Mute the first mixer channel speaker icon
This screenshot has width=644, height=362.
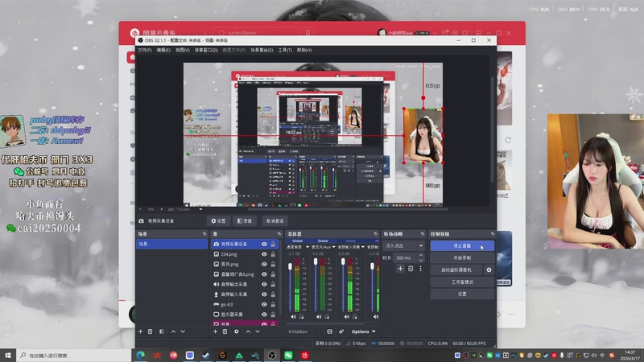pyautogui.click(x=293, y=317)
